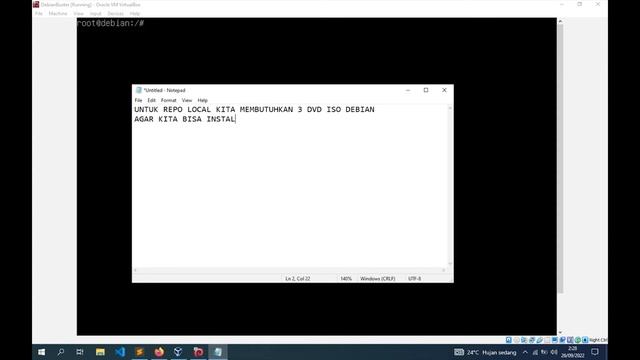Click the volume tray icon
Viewport: 640px width, 360px height.
click(554, 352)
